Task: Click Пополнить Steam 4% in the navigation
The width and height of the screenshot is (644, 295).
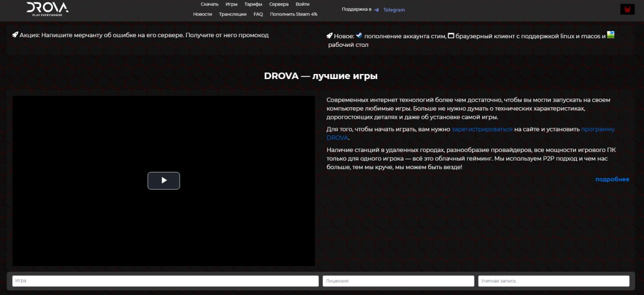Action: tap(293, 14)
